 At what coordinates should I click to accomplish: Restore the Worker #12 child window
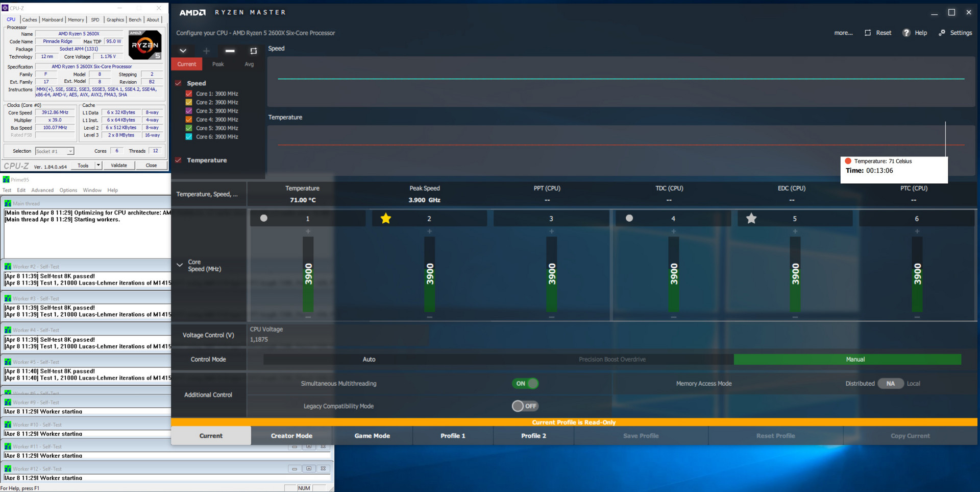click(309, 468)
